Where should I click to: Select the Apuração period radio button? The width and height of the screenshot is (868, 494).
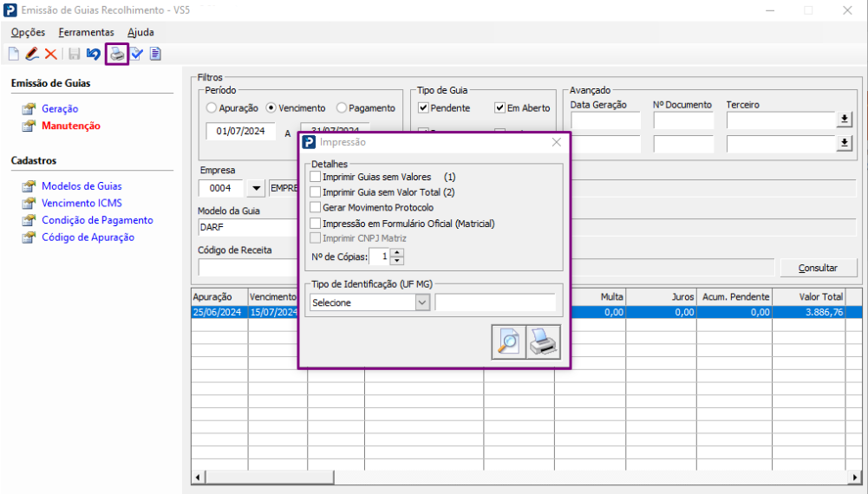point(212,108)
